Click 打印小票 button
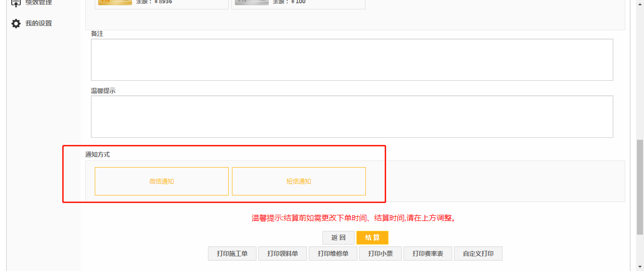The height and width of the screenshot is (271, 644). 380,254
